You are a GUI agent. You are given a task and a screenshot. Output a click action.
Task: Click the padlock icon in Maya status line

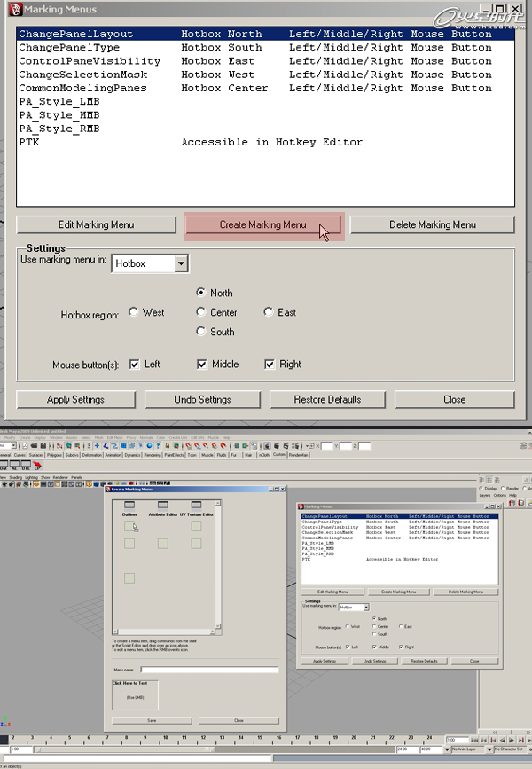tap(168, 446)
